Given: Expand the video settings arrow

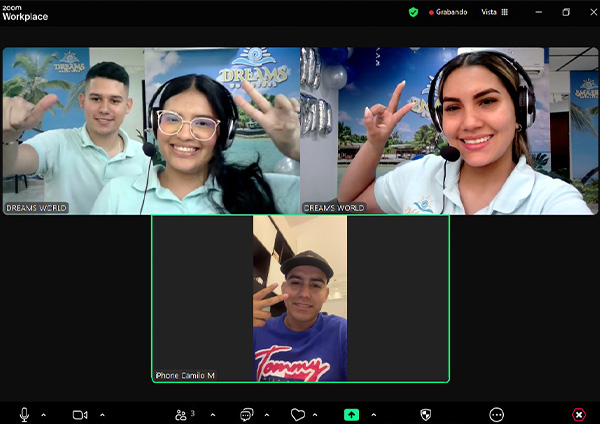Looking at the screenshot, I should (101, 414).
